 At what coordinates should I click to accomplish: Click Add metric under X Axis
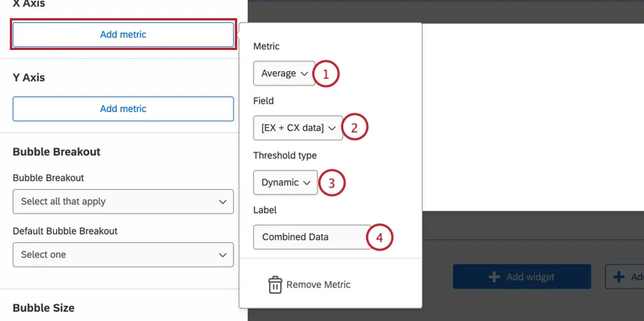point(123,35)
